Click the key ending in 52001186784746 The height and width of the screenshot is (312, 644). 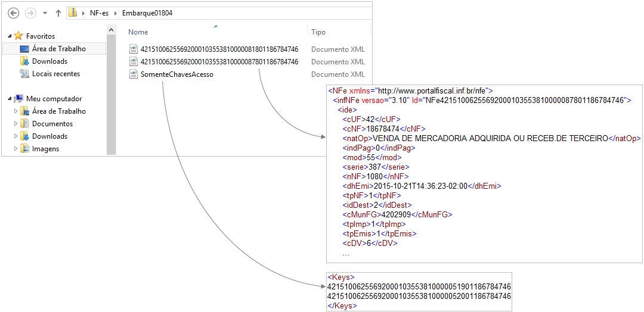(x=419, y=296)
